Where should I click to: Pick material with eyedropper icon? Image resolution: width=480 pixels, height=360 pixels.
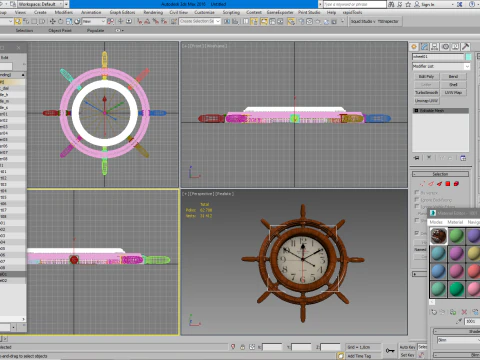coord(459,321)
